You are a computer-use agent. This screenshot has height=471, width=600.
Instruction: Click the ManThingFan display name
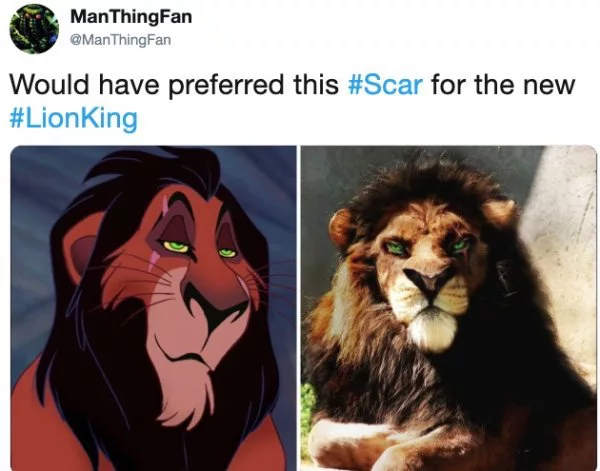131,17
